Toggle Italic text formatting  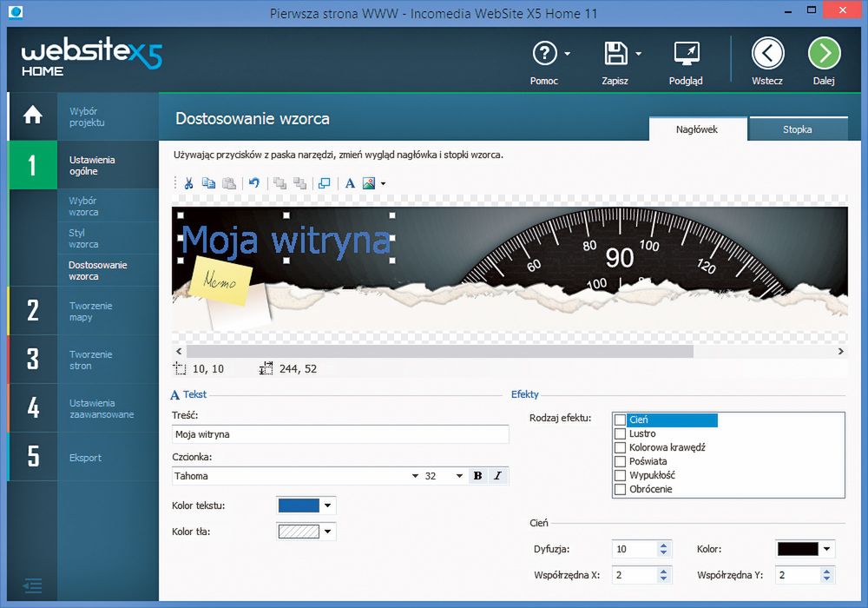(497, 476)
